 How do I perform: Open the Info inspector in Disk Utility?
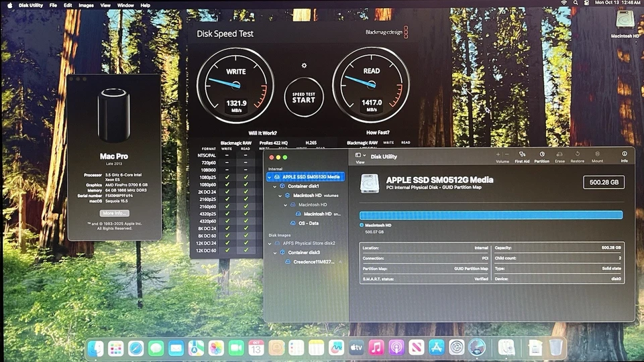click(x=625, y=157)
